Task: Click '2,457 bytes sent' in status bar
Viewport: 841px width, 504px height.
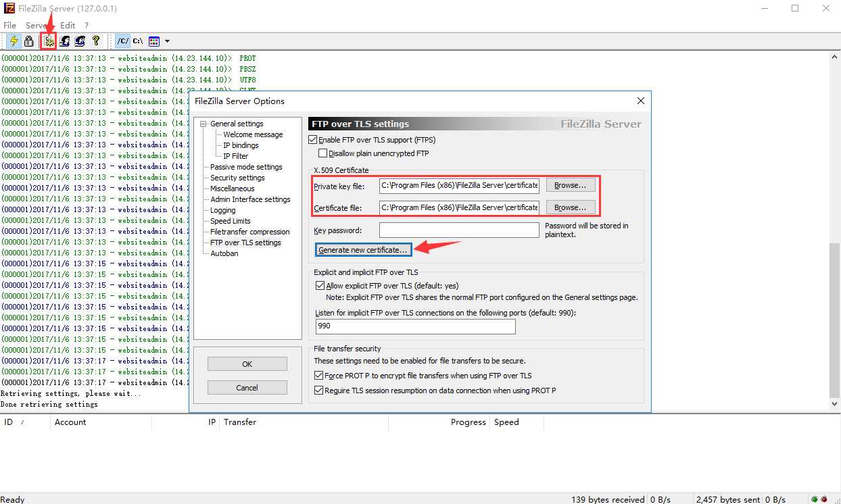Action: point(727,499)
